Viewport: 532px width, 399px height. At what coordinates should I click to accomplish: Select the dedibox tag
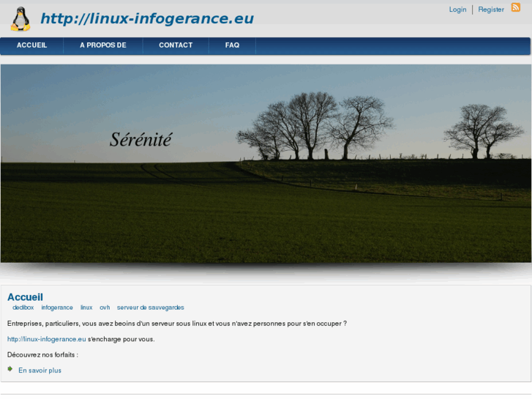23,307
